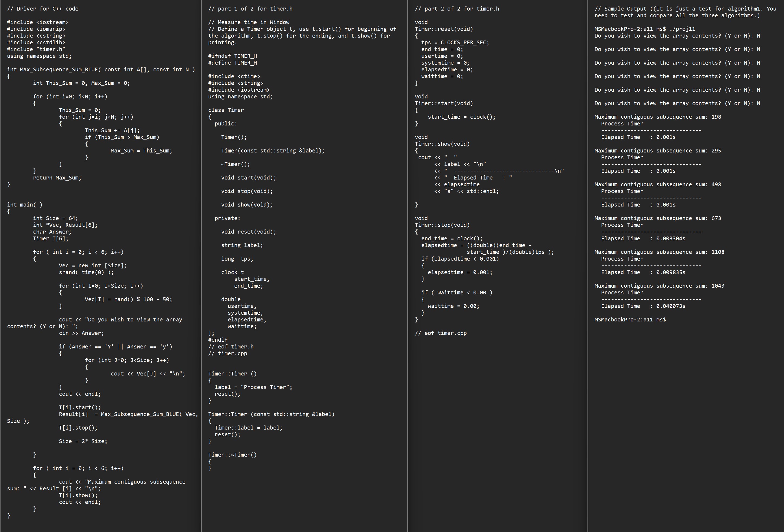Click the 'return Max_Sum;' statement

57,178
